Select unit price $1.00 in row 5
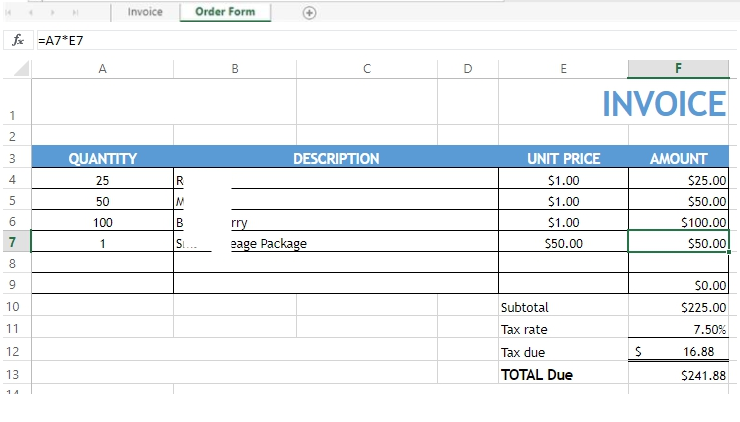The width and height of the screenshot is (740, 422). tap(563, 200)
